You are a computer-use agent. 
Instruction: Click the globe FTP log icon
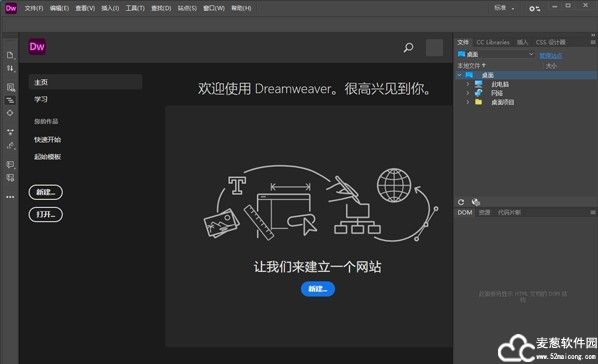pyautogui.click(x=476, y=202)
